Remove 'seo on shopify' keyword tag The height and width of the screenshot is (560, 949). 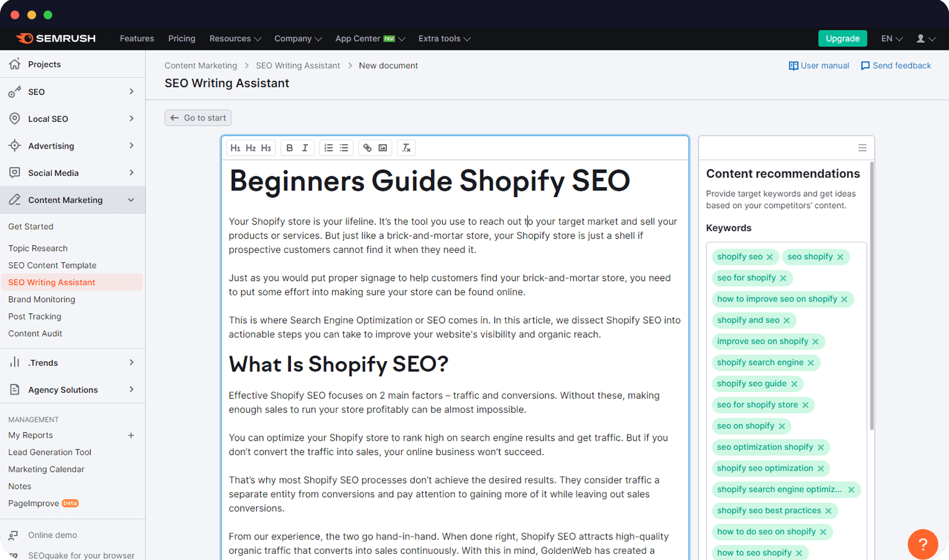coord(782,426)
